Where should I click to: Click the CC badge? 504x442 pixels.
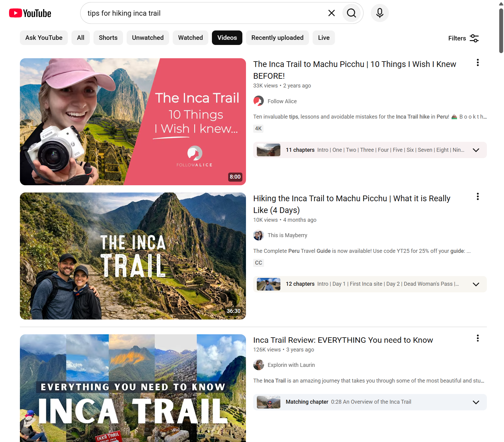coord(259,263)
